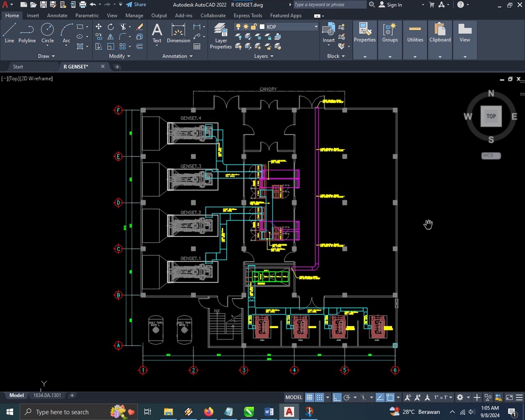Expand the Annotation panel

tap(177, 56)
